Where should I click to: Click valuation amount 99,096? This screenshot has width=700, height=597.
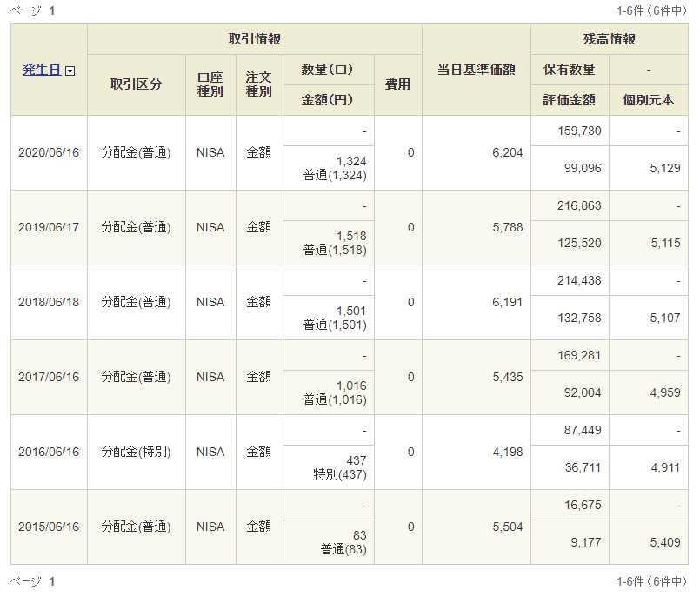[x=583, y=168]
